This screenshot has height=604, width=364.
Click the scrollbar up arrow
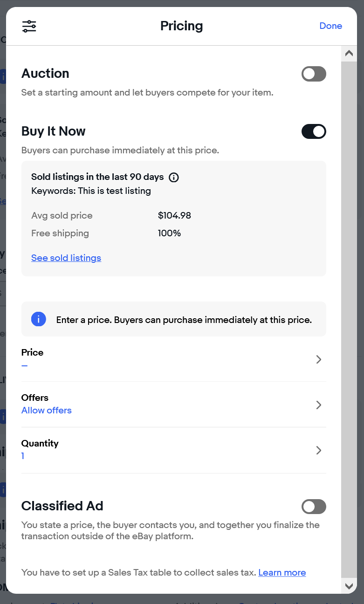click(x=349, y=54)
